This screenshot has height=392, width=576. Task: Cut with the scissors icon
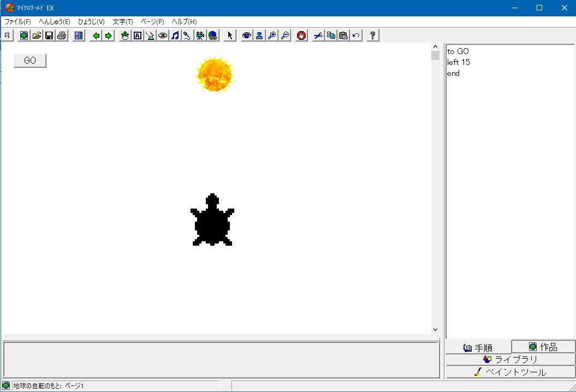[x=318, y=35]
